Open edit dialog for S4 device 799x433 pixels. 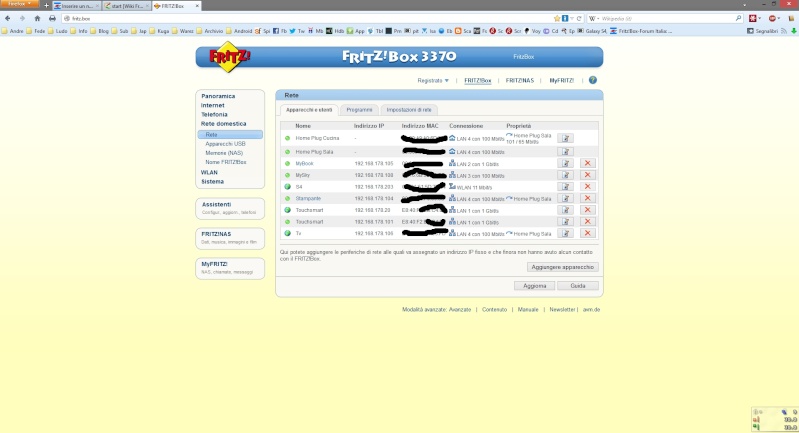565,187
